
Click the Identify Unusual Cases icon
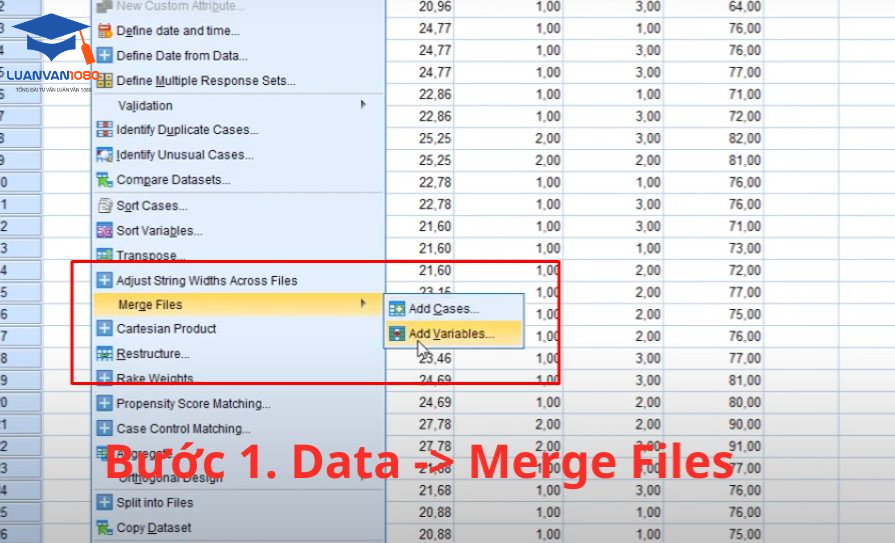point(104,155)
